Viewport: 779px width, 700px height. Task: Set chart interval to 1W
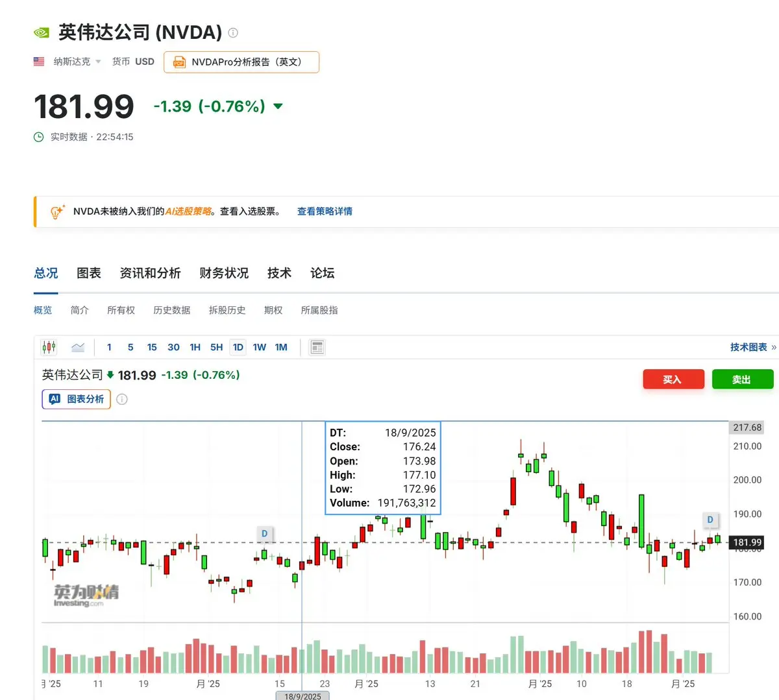click(x=260, y=347)
